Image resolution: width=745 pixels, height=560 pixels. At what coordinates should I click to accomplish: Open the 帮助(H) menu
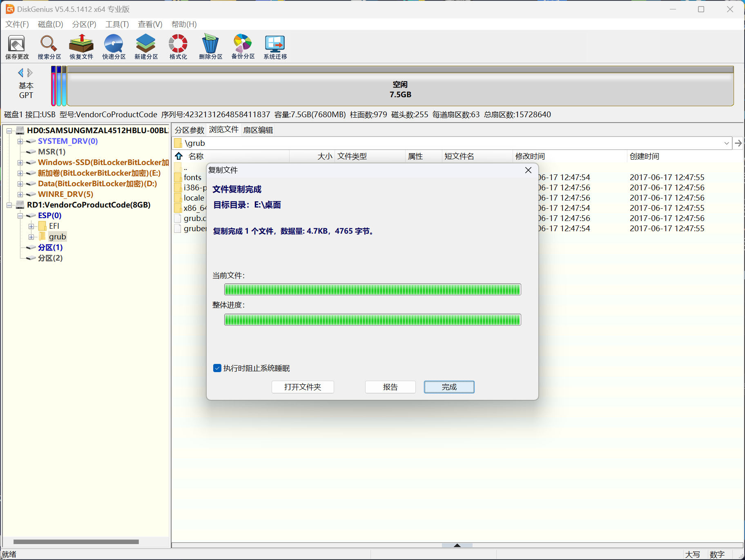pyautogui.click(x=184, y=24)
